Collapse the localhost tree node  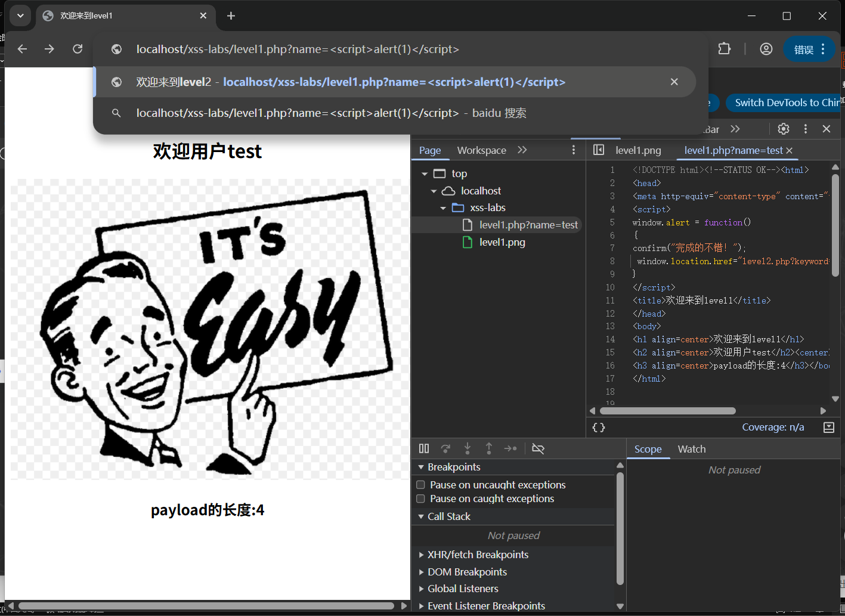(x=434, y=191)
